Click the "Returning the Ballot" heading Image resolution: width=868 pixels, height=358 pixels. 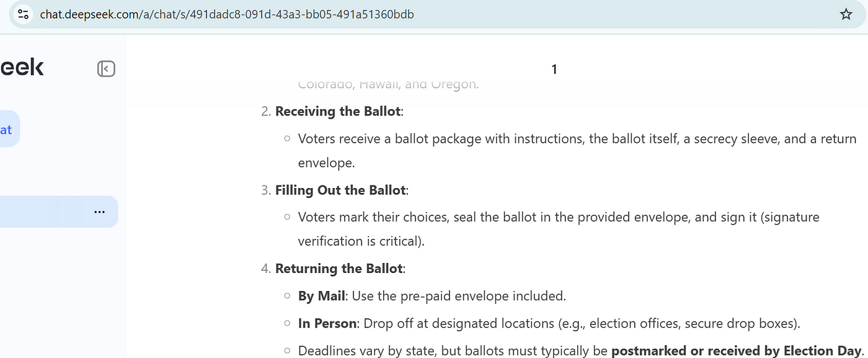tap(339, 269)
